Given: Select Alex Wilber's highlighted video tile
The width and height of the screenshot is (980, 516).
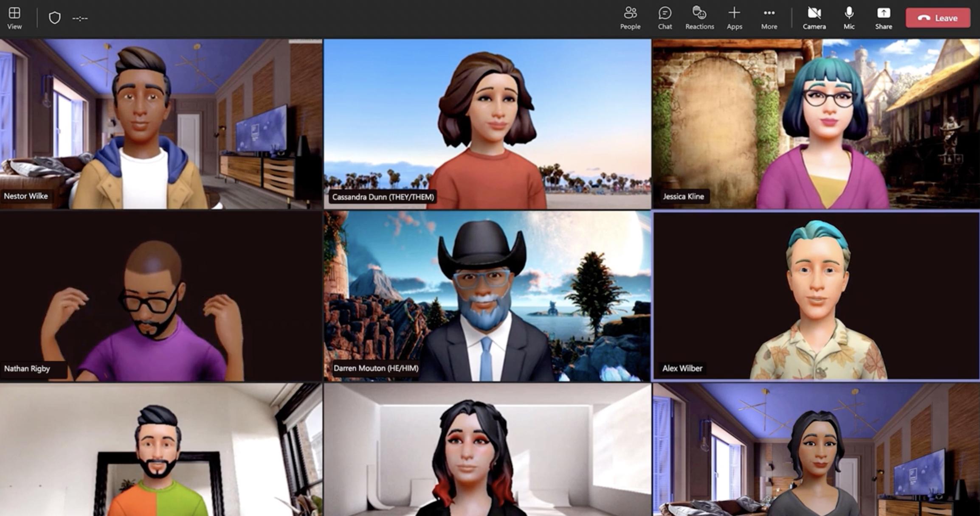Looking at the screenshot, I should [x=816, y=296].
